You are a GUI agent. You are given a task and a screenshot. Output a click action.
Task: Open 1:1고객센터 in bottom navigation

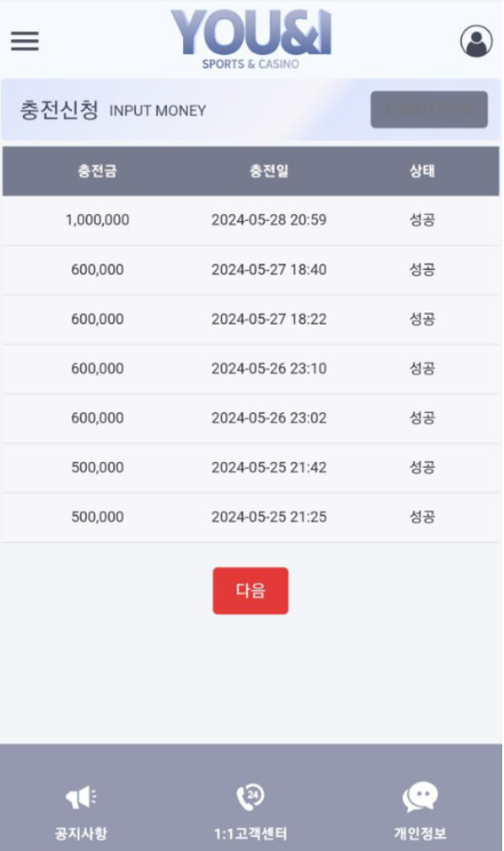(x=250, y=833)
